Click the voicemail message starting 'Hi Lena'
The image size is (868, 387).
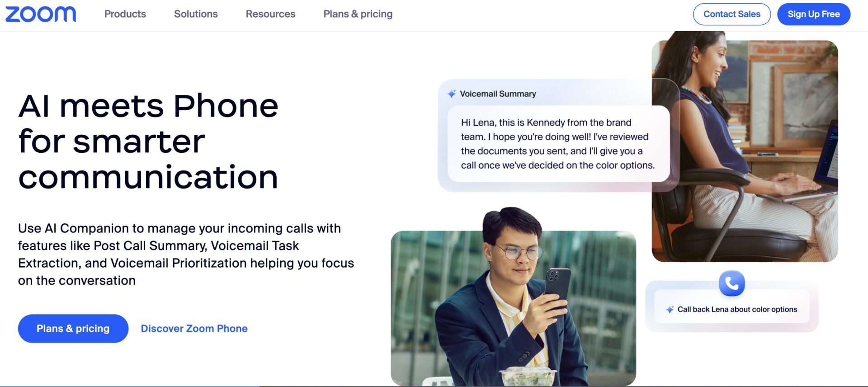coord(558,144)
